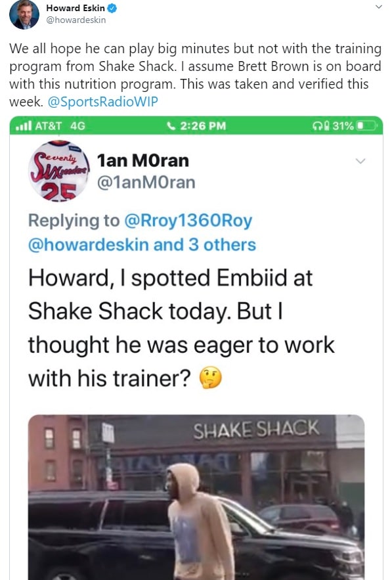The image size is (392, 580).
Task: Click the thinking face emoji
Action: [x=210, y=378]
